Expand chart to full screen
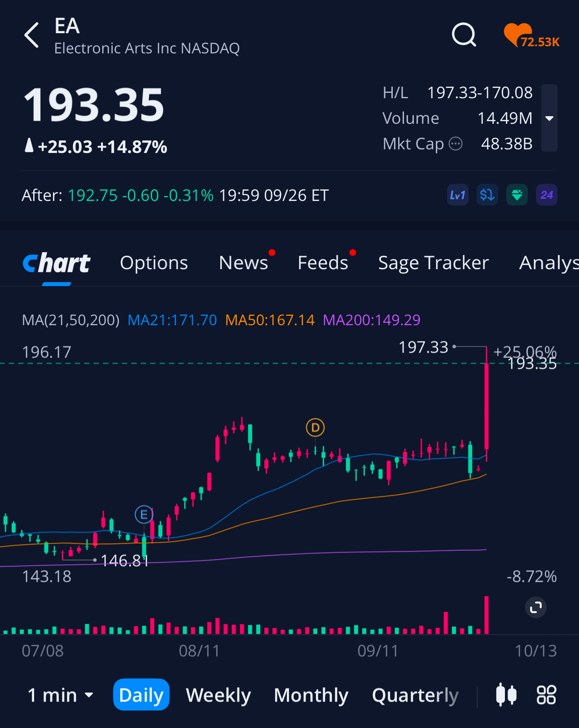Viewport: 579px width, 728px height. tap(536, 608)
